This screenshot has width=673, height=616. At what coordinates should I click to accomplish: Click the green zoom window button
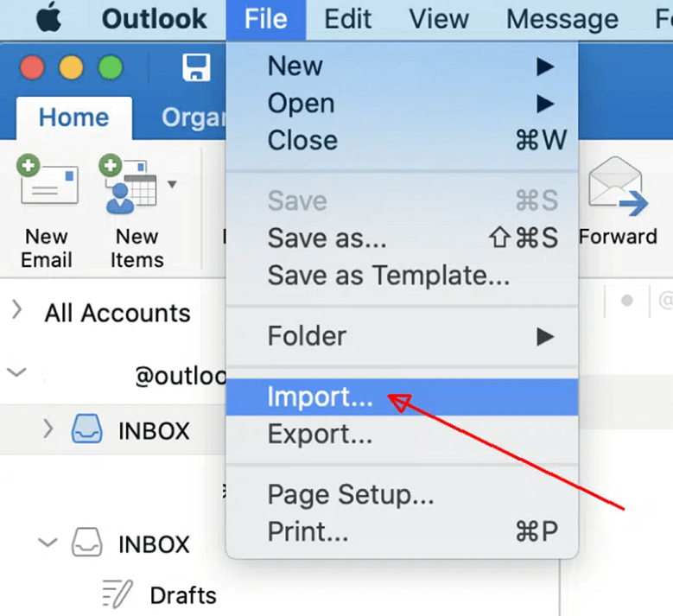[111, 68]
